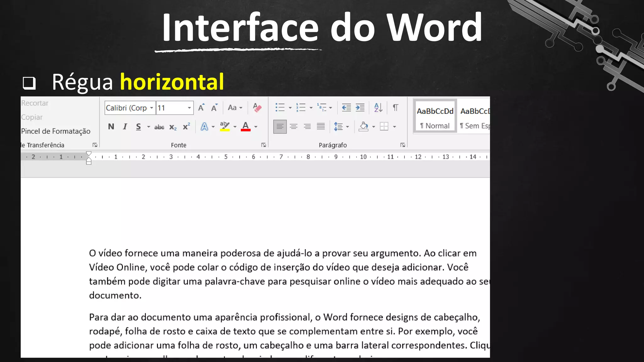The width and height of the screenshot is (644, 362).
Task: Click the word "documento." ending first paragraph
Action: click(x=115, y=295)
